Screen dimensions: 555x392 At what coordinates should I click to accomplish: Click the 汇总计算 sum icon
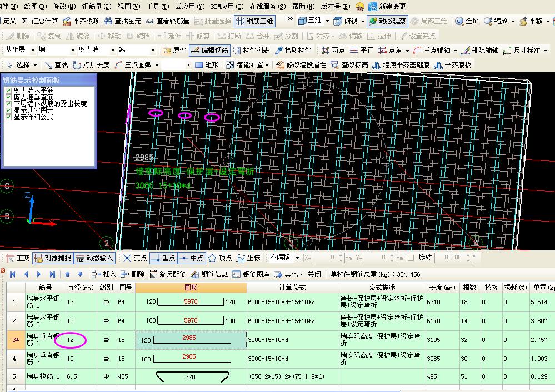point(24,21)
